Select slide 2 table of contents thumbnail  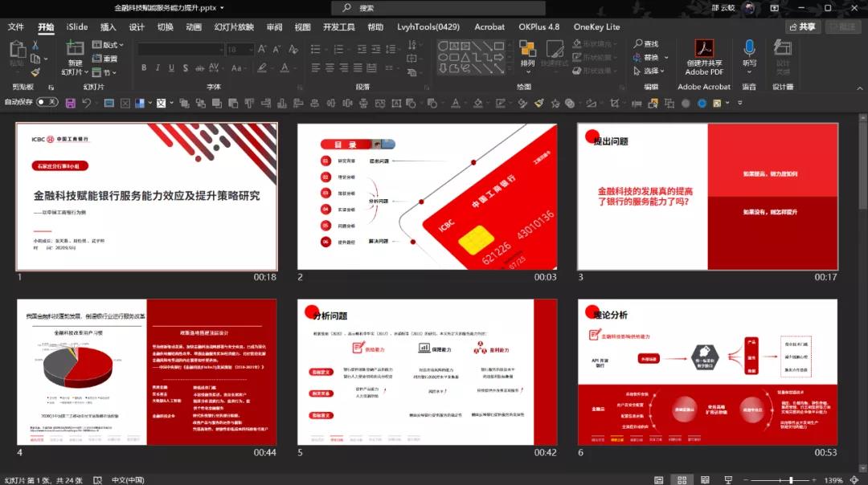[428, 196]
